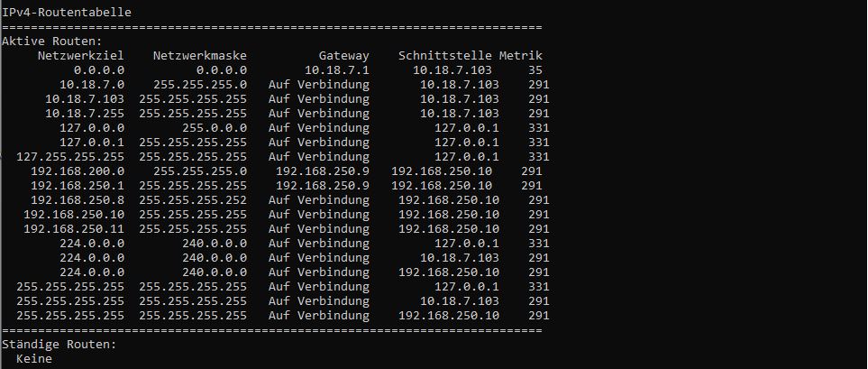Click the Ständige Routen label

click(59, 345)
